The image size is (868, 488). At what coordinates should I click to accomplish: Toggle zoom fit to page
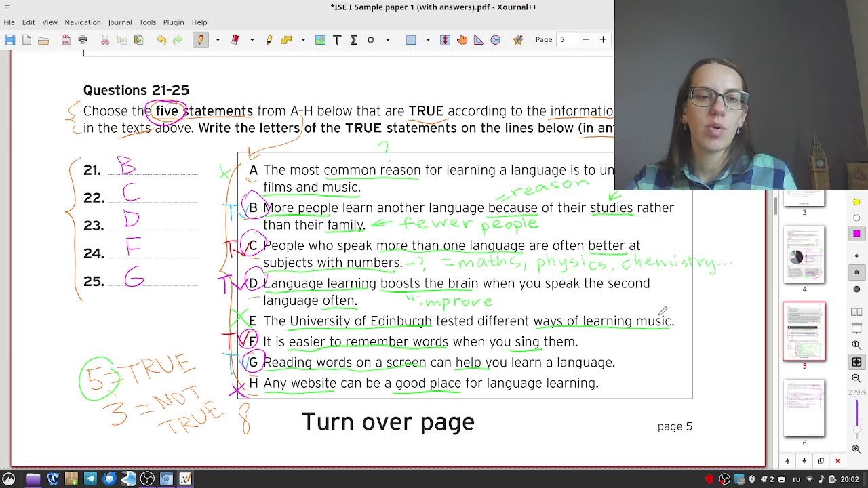click(856, 362)
